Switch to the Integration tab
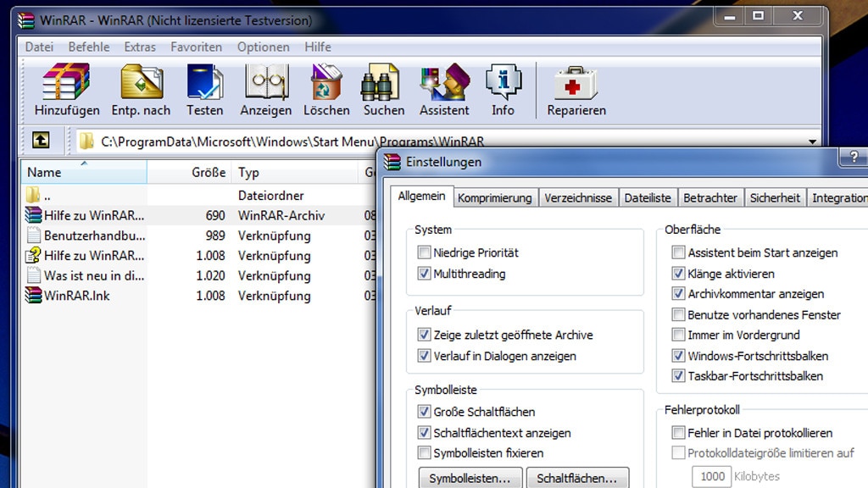Screen dimensions: 868x488 (x=838, y=197)
